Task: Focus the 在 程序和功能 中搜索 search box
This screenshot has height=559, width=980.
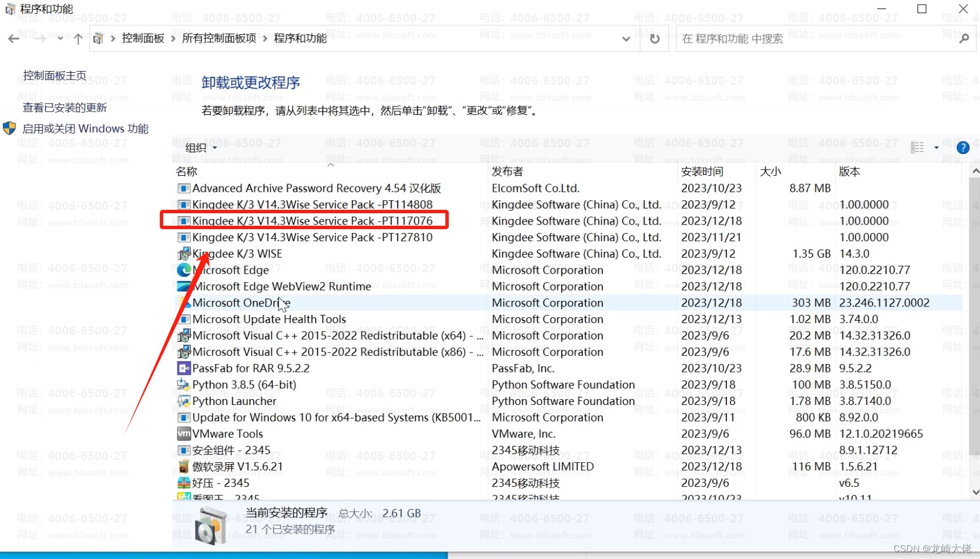Action: point(826,39)
